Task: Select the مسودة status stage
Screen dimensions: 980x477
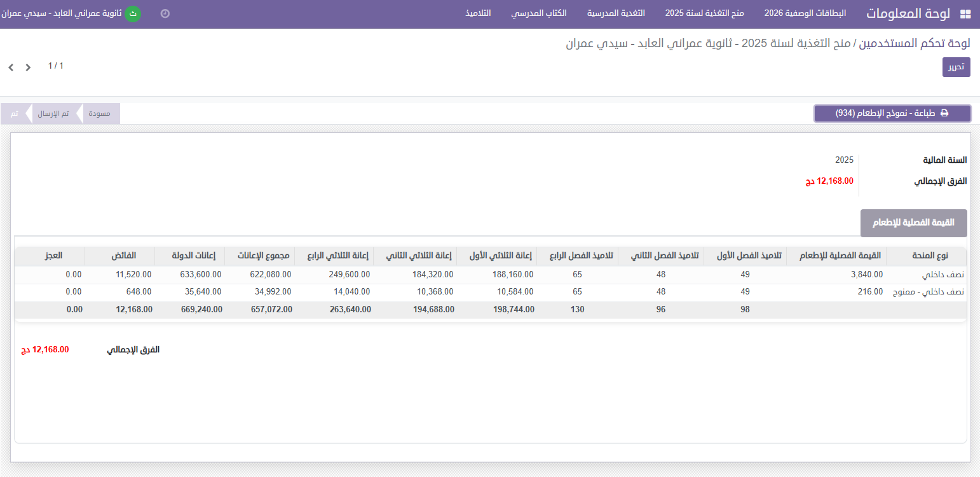Action: pos(99,114)
